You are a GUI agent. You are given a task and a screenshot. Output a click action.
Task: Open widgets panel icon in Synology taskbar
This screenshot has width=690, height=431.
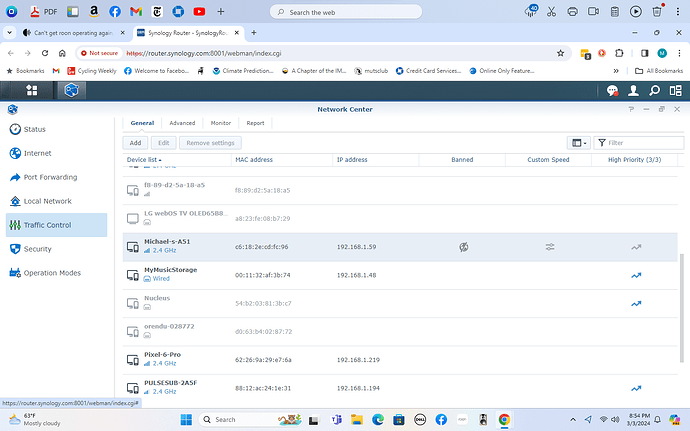[675, 91]
